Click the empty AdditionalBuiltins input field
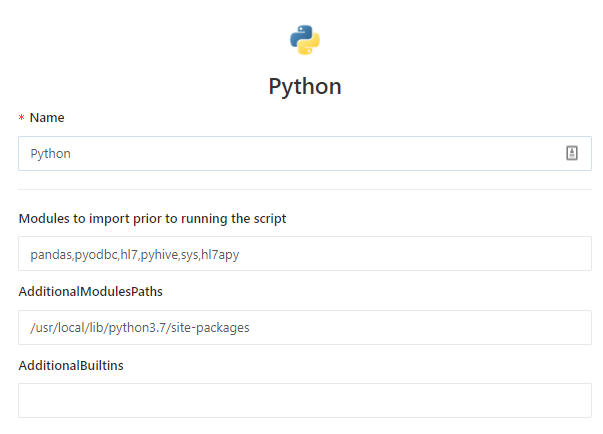 [x=305, y=401]
